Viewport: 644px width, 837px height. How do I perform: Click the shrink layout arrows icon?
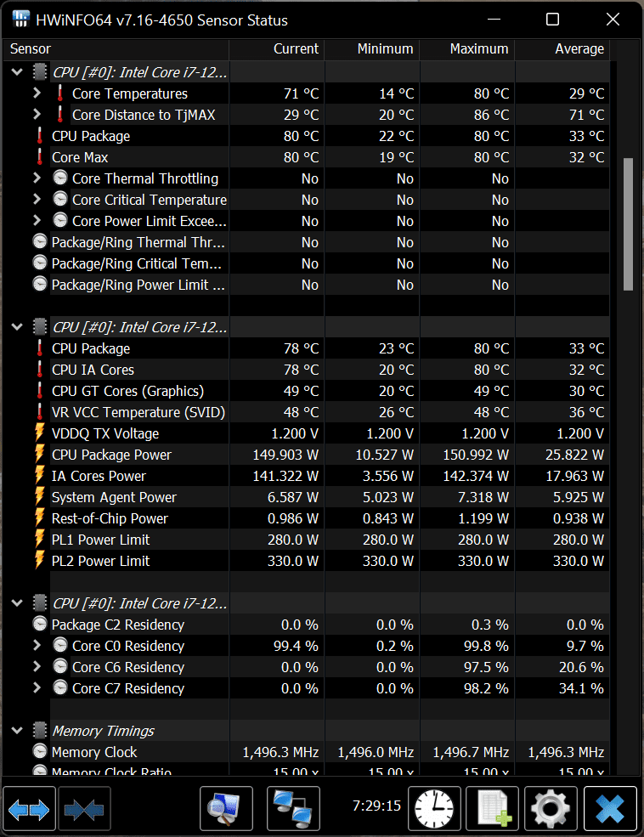pos(84,809)
